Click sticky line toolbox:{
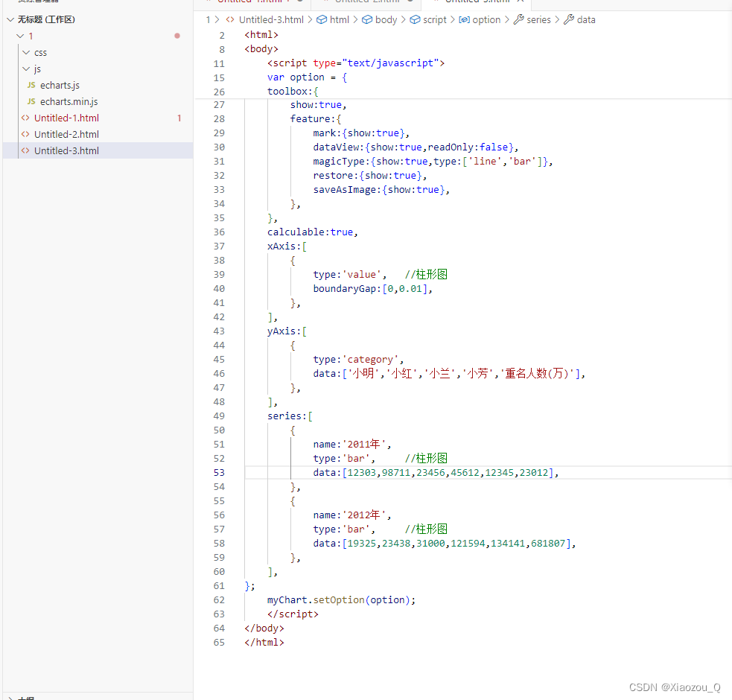 coord(293,91)
